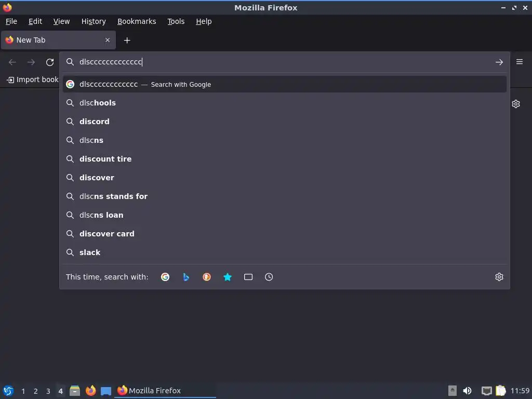Open the taskbar start menu icon
Screen dimensions: 532x399
click(8, 391)
